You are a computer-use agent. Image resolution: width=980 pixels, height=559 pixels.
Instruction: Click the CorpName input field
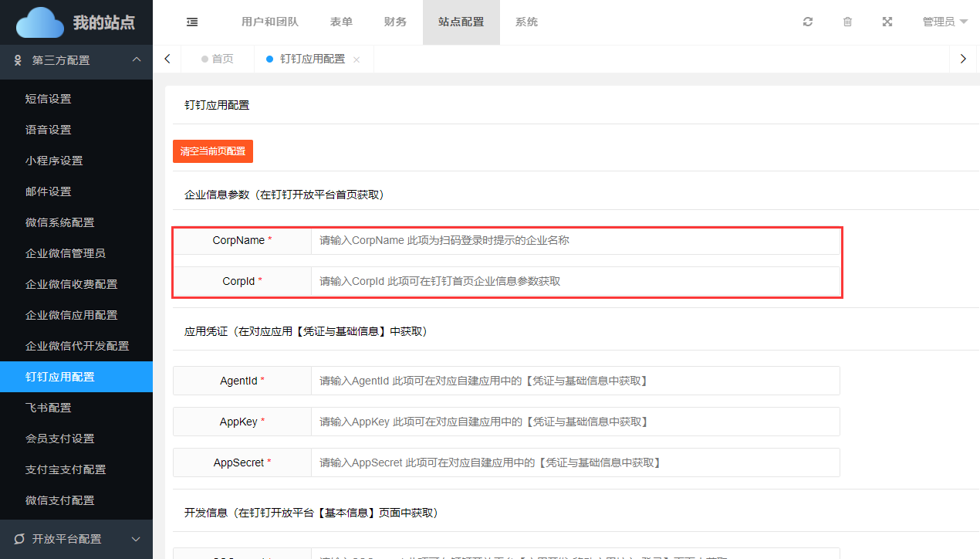click(x=575, y=241)
